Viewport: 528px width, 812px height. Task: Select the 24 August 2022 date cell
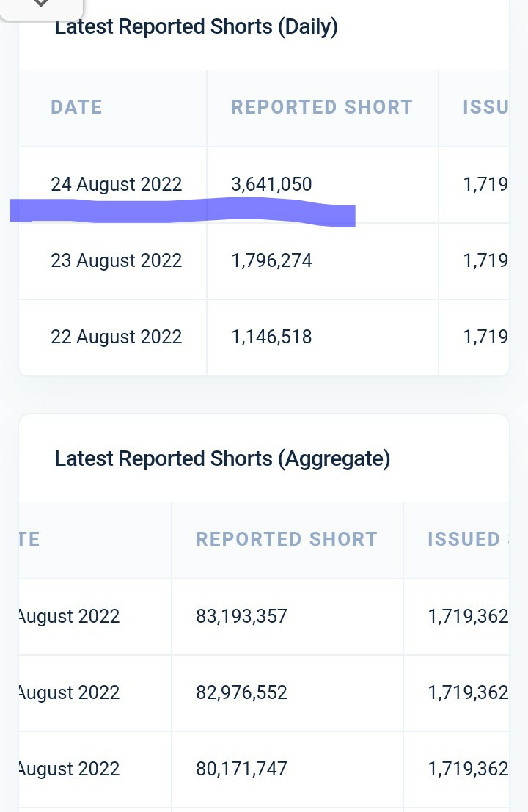116,184
